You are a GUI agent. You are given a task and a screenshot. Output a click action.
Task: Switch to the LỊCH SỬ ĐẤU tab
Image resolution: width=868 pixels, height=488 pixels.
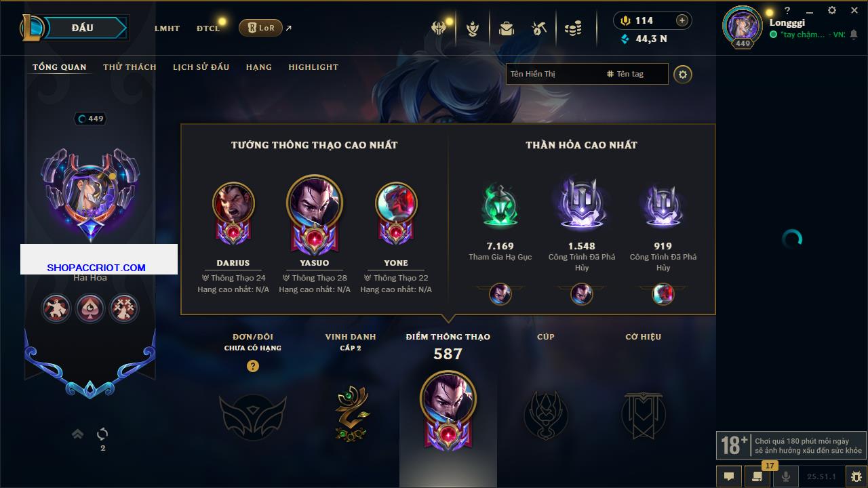tap(201, 67)
